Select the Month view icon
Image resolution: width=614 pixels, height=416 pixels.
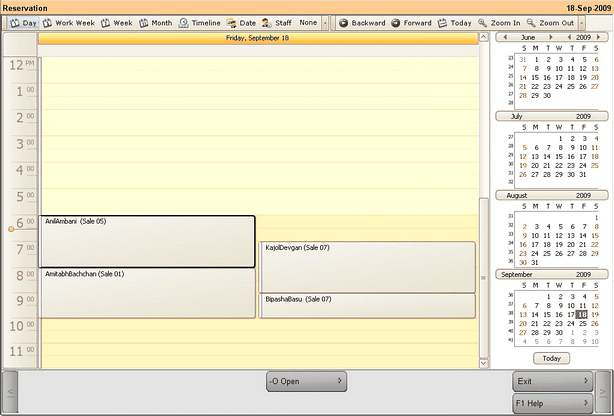coord(156,22)
